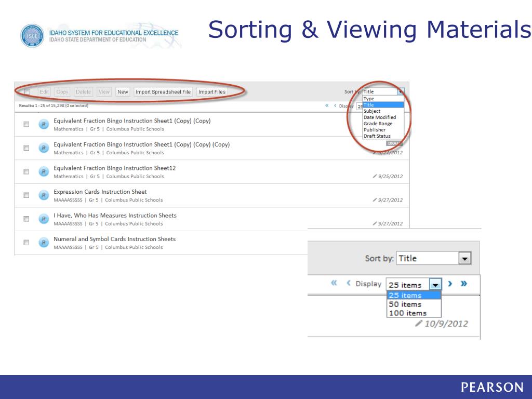The width and height of the screenshot is (532, 399).
Task: Check Sheet1 (Copy) (Copy) (Copy) row checkbox
Action: [x=26, y=148]
